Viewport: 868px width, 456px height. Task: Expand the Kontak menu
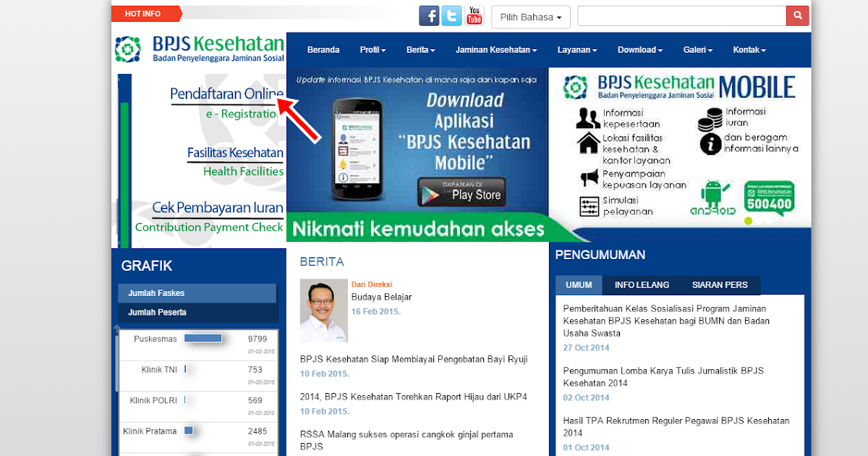(749, 50)
